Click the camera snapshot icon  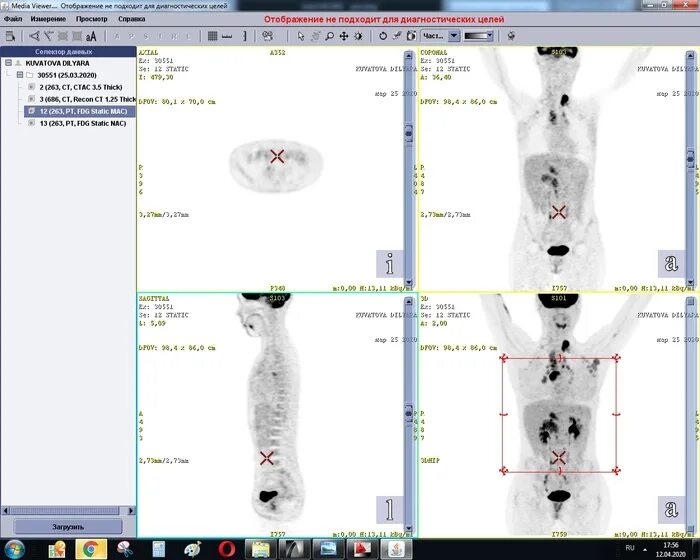411,36
